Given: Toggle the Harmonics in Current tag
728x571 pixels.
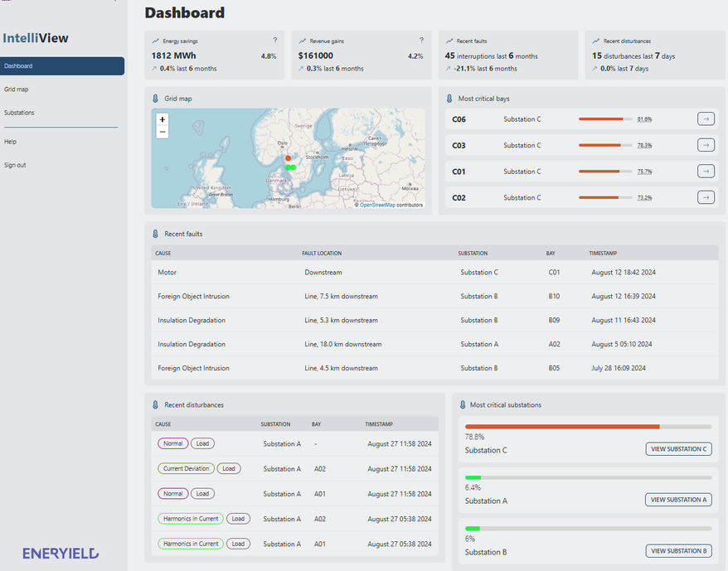Looking at the screenshot, I should point(190,518).
